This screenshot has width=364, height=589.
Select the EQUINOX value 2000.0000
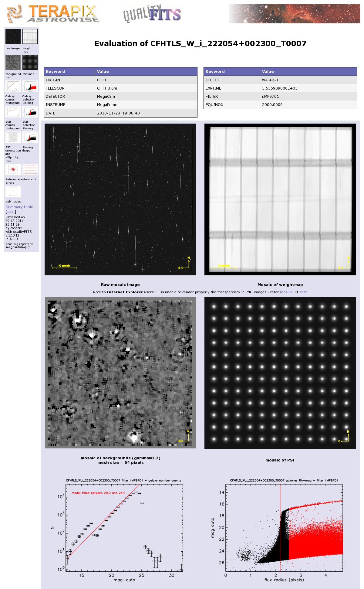(308, 105)
